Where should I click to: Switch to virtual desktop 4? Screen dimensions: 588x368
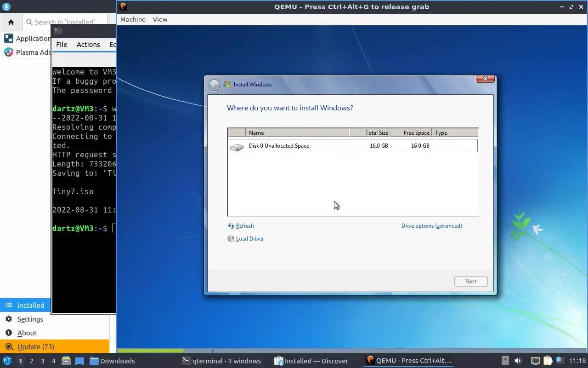53,361
